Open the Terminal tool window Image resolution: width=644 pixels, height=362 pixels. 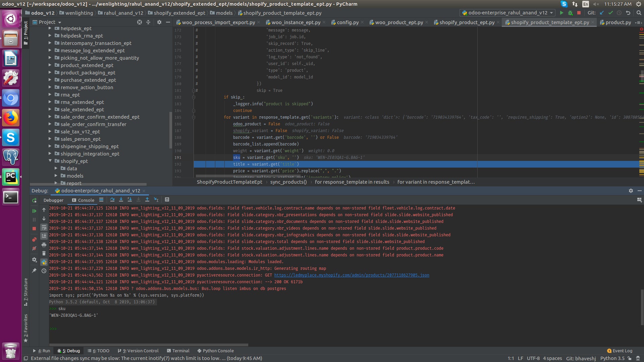point(178,351)
